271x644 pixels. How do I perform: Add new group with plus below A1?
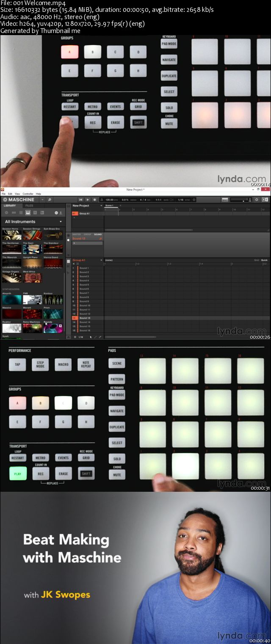pyautogui.click(x=74, y=217)
